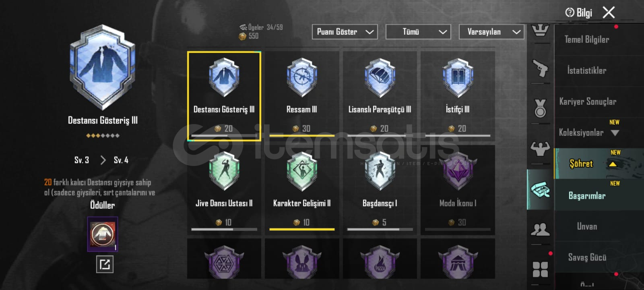Image resolution: width=644 pixels, height=290 pixels.
Task: Open the medal icon in the sidebar
Action: [x=540, y=108]
